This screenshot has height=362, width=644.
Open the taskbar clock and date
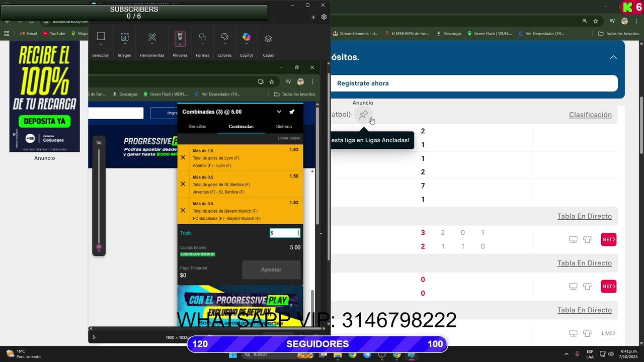click(629, 354)
